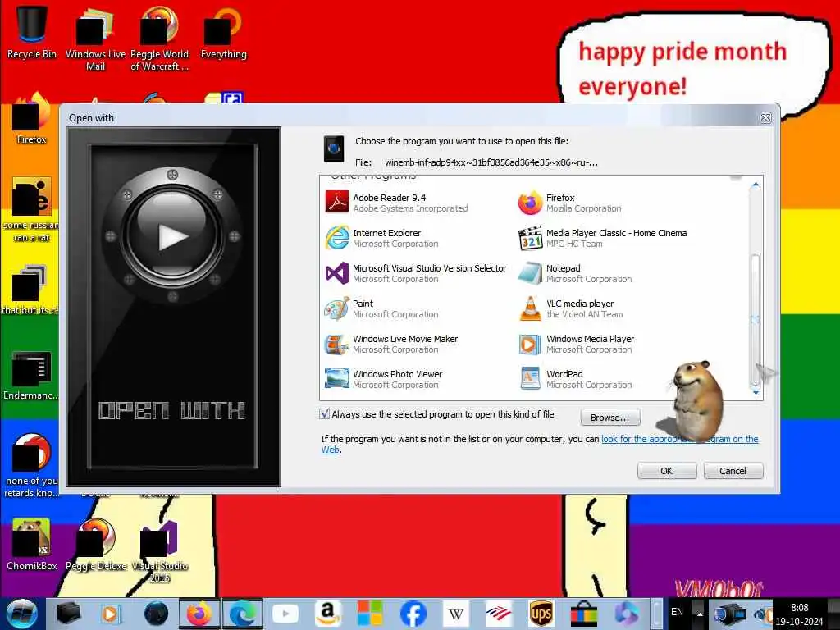Open the Windows Start orb
The height and width of the screenshot is (630, 840).
pos(21,614)
